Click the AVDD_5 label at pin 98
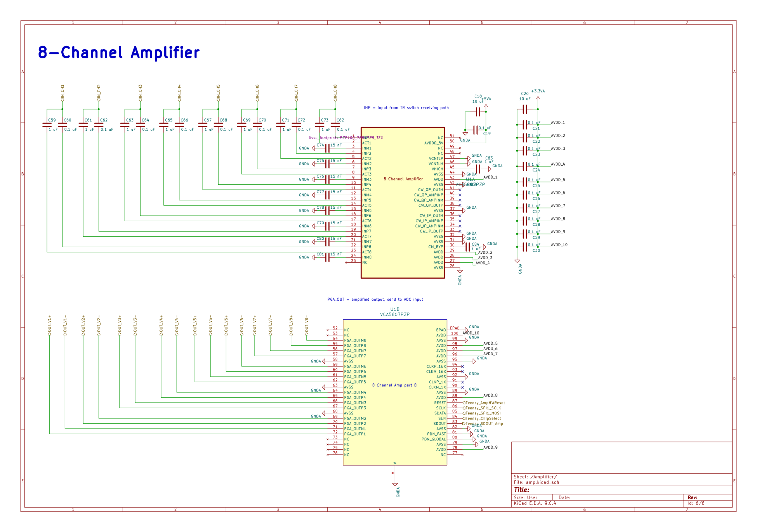Viewport: 757px width, 532px height. tap(490, 343)
